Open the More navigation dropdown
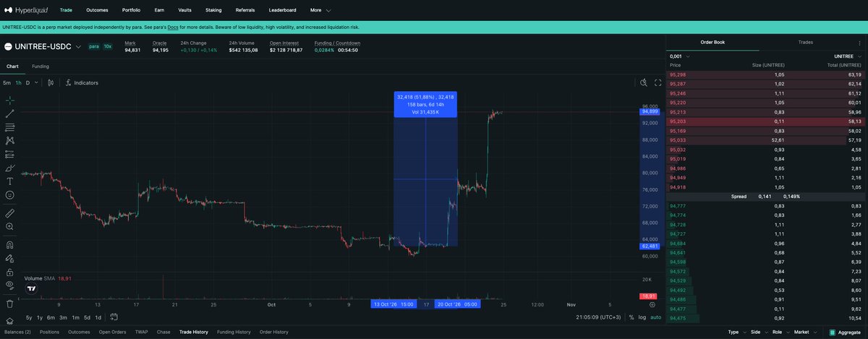868x339 pixels. pyautogui.click(x=320, y=11)
